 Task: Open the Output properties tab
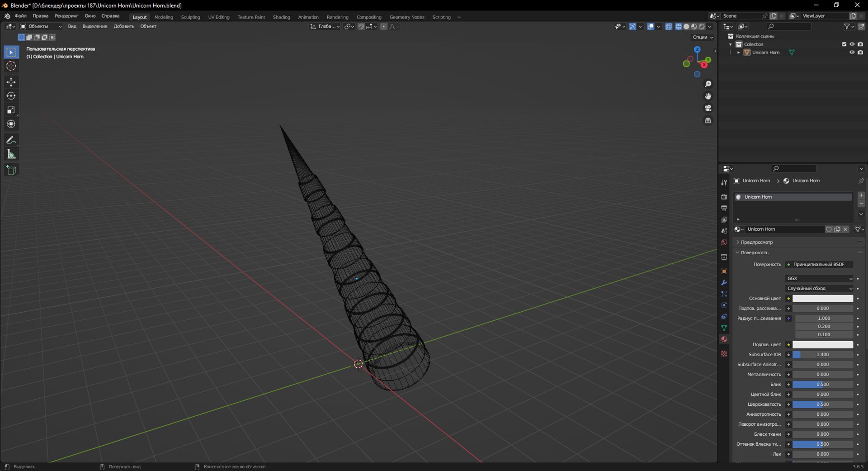tap(724, 208)
